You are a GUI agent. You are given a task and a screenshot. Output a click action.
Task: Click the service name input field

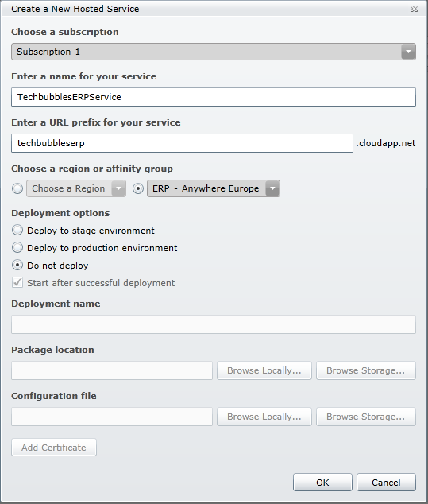coord(214,97)
